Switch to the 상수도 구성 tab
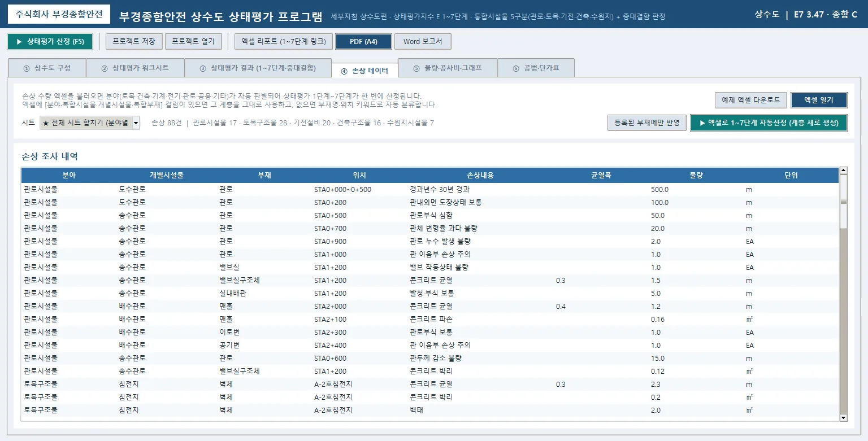868x441 pixels. point(47,68)
